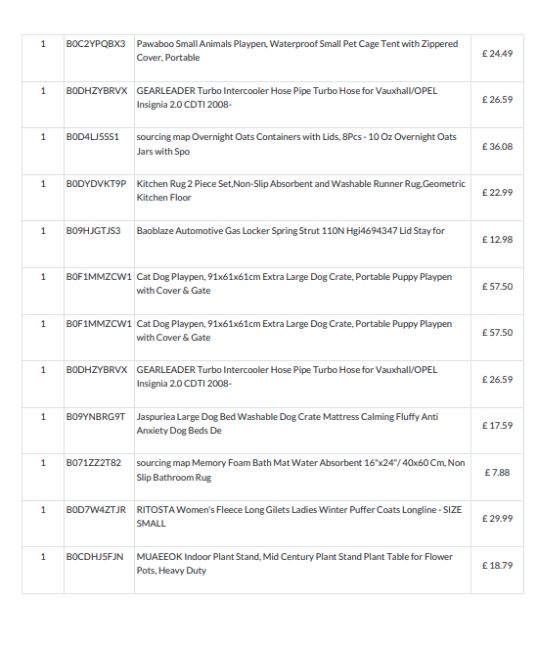Screen dimensions: 538x650
Task: Click the £ 36.08 price
Action: click(497, 147)
